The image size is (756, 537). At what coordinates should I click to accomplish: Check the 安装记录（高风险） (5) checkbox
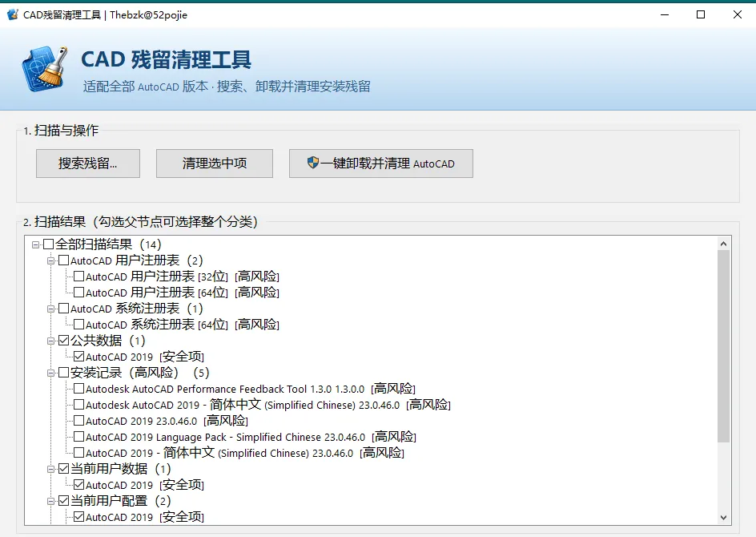coord(63,373)
